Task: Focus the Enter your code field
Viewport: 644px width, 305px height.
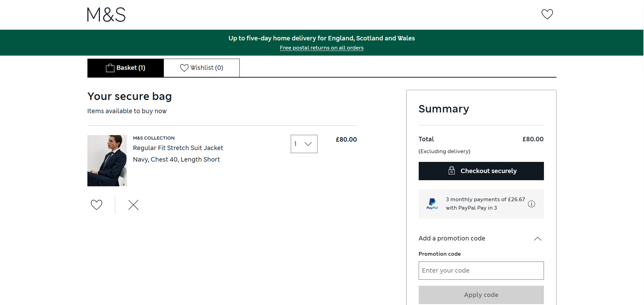Action: click(x=481, y=270)
